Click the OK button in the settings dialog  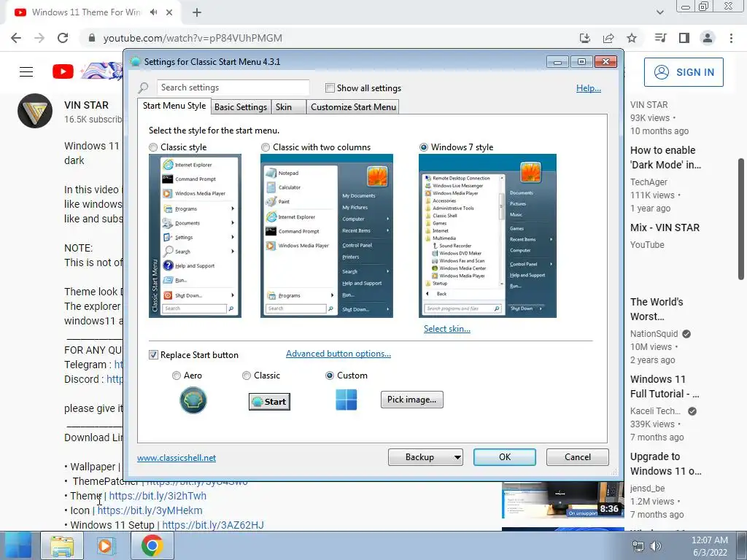(x=505, y=457)
